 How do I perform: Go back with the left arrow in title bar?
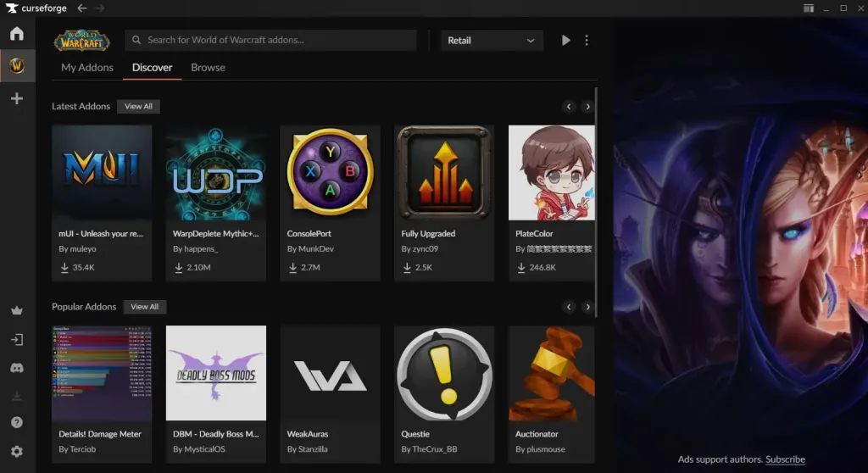pos(82,8)
